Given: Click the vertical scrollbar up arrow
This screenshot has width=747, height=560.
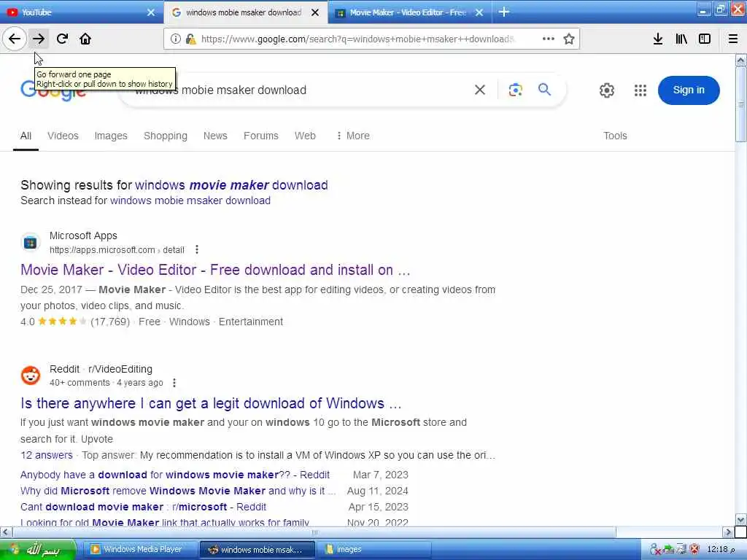Looking at the screenshot, I should (741, 61).
